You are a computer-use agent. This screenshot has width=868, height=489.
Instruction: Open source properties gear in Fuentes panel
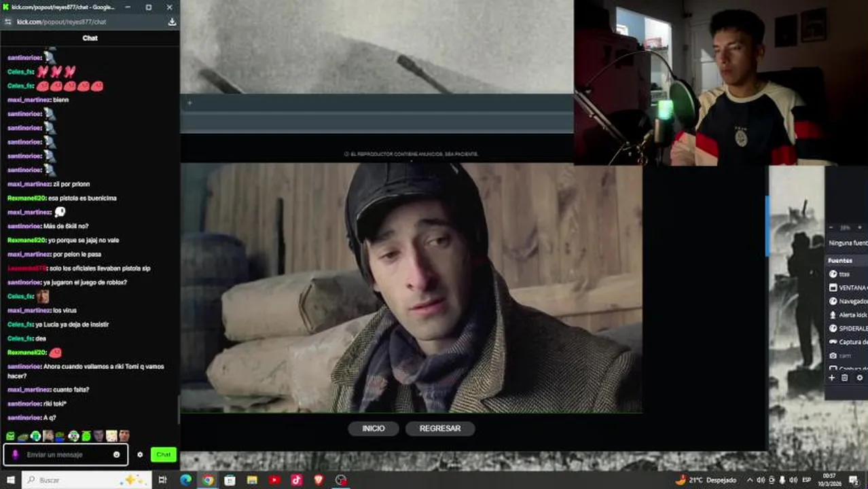point(859,378)
